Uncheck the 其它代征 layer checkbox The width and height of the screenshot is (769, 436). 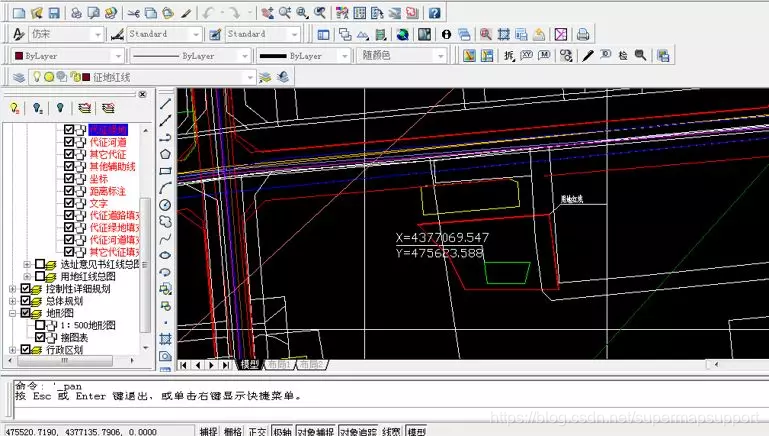69,154
